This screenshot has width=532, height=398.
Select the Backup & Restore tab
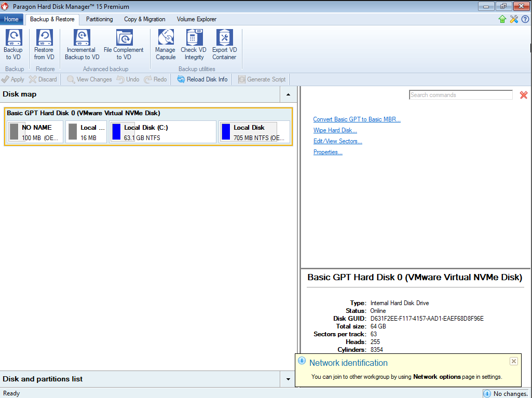click(52, 19)
